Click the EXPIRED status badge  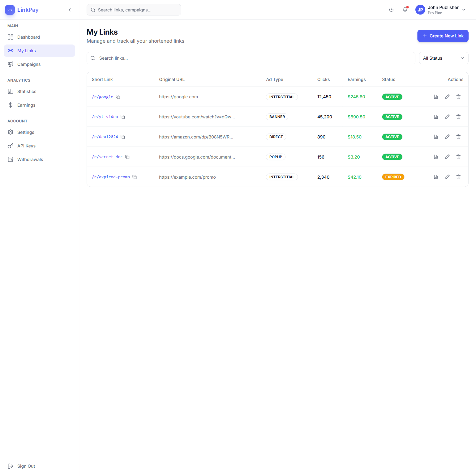click(393, 177)
